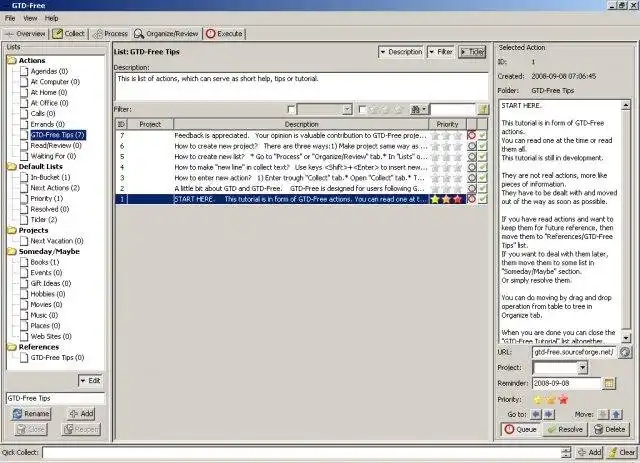
Task: Click the Add list button
Action: pos(81,414)
